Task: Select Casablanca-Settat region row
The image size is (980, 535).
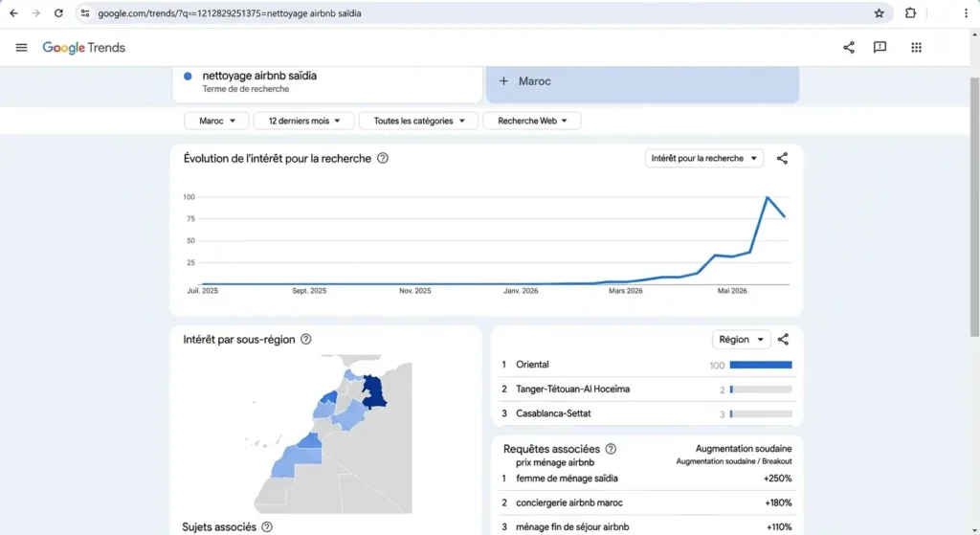Action: pyautogui.click(x=646, y=413)
